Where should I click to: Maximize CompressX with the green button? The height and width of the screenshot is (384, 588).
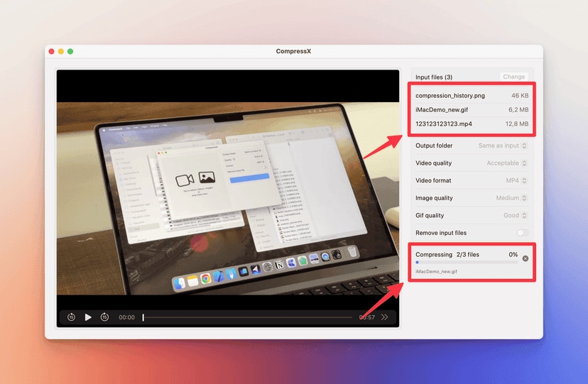pos(70,51)
